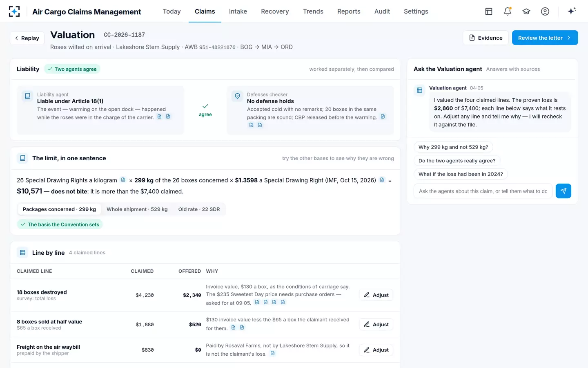This screenshot has width=588, height=368.
Task: Open source document icon after 'a kilogram'
Action: click(123, 180)
